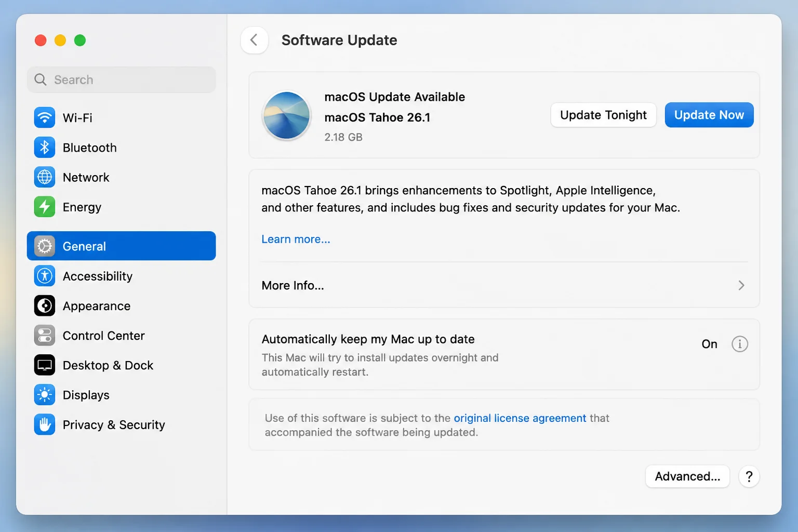Viewport: 798px width, 532px height.
Task: Zoom the window with green button
Action: tap(80, 41)
